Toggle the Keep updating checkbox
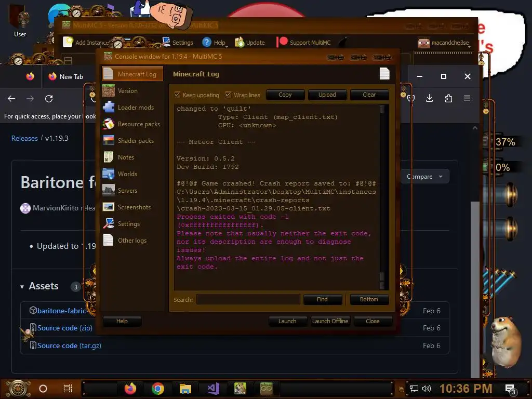The width and height of the screenshot is (532, 399). (x=177, y=95)
